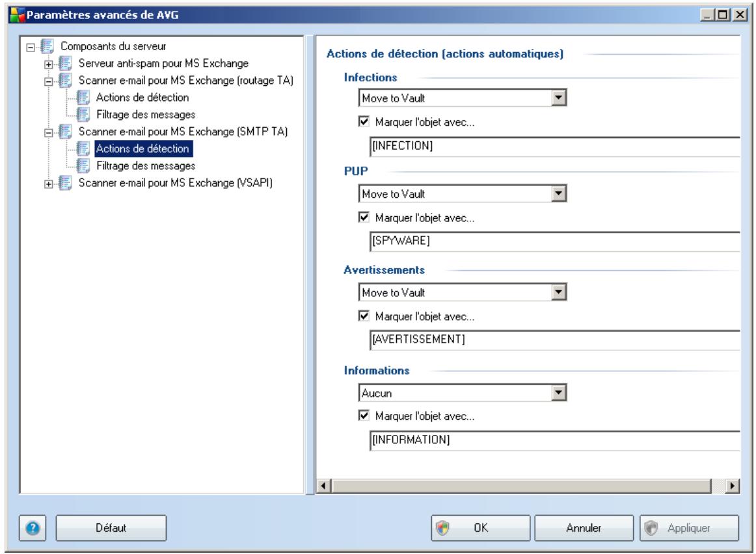This screenshot has width=756, height=554.
Task: Select highlighted Actions de détection under SMTP TA
Action: pyautogui.click(x=144, y=148)
